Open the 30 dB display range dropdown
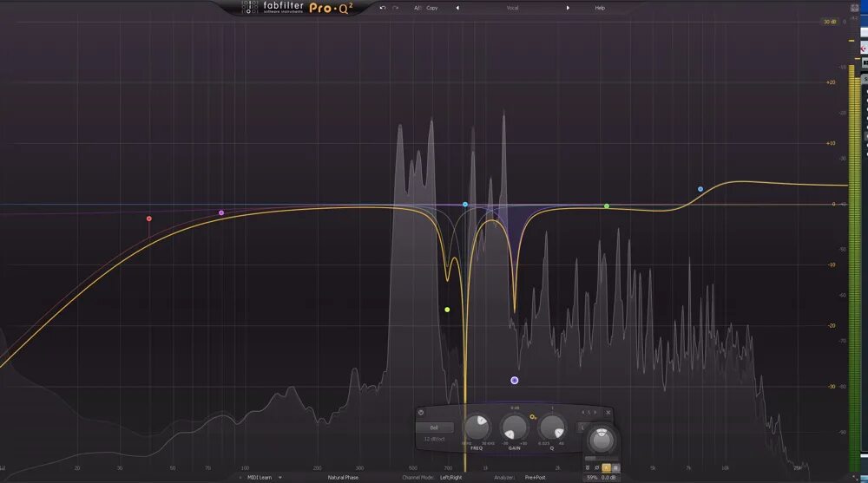This screenshot has height=483, width=868. 829,22
